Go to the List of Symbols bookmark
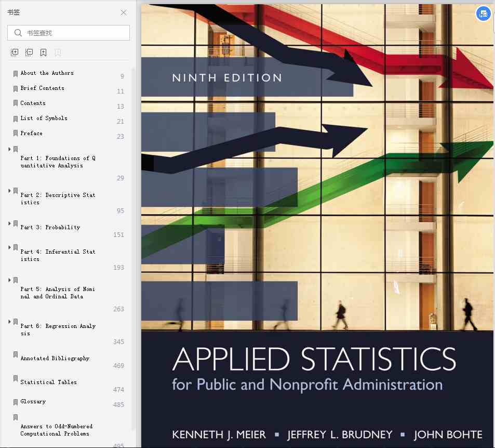This screenshot has width=495, height=448. point(44,118)
